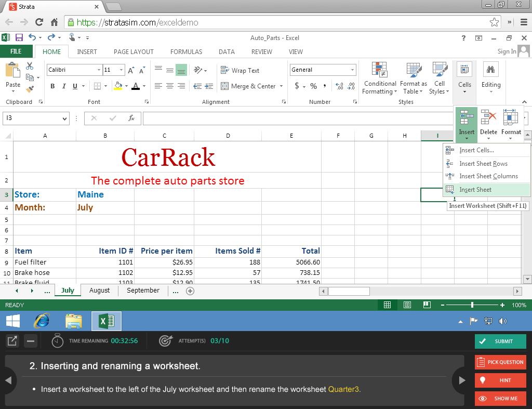
Task: Click the Save icon in the quick access toolbar
Action: (19, 37)
